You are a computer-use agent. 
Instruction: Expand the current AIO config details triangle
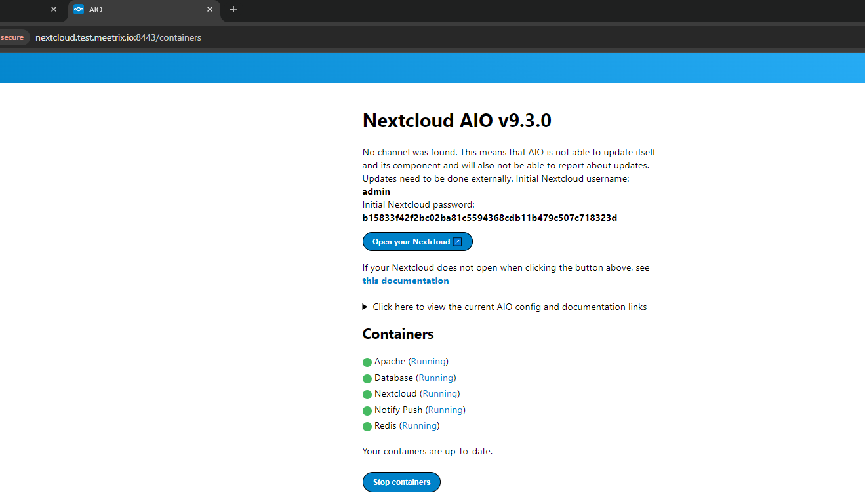point(365,307)
